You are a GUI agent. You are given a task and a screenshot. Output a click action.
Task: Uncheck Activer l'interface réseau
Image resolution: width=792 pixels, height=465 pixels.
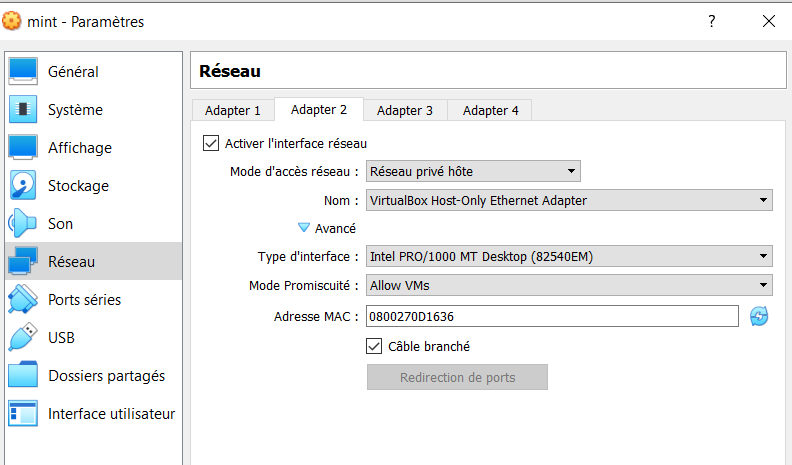click(211, 144)
